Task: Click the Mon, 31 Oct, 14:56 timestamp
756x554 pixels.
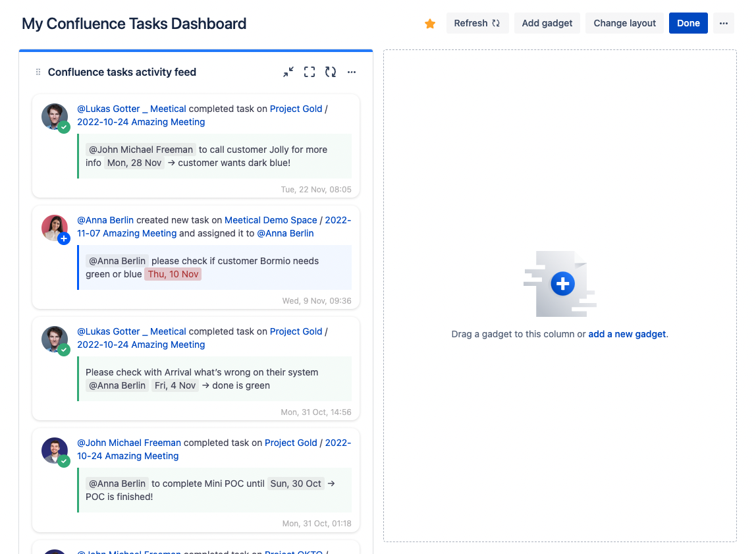Action: click(316, 412)
